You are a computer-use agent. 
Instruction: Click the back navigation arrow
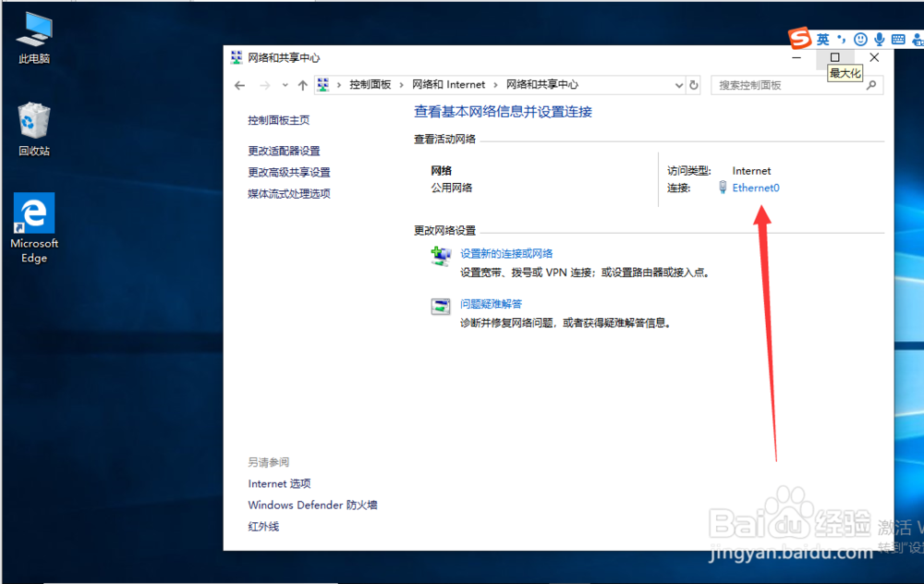point(239,85)
